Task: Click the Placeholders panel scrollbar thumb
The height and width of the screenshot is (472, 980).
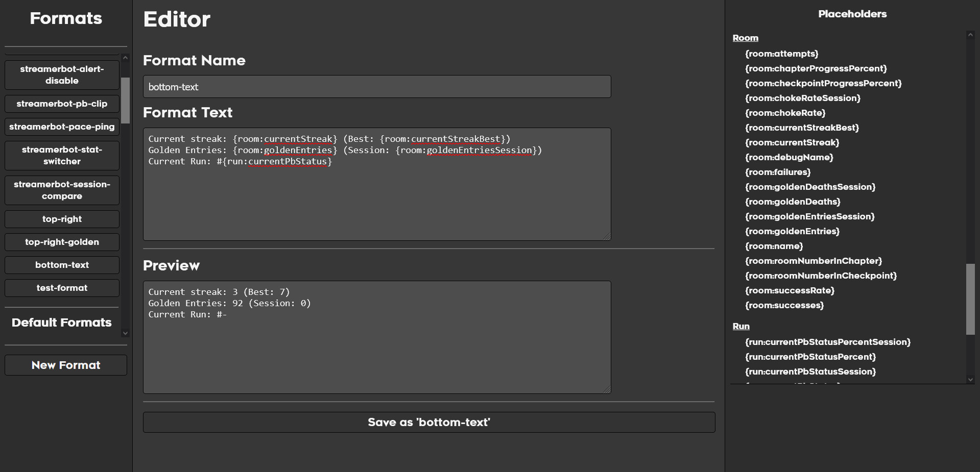Action: [x=970, y=299]
